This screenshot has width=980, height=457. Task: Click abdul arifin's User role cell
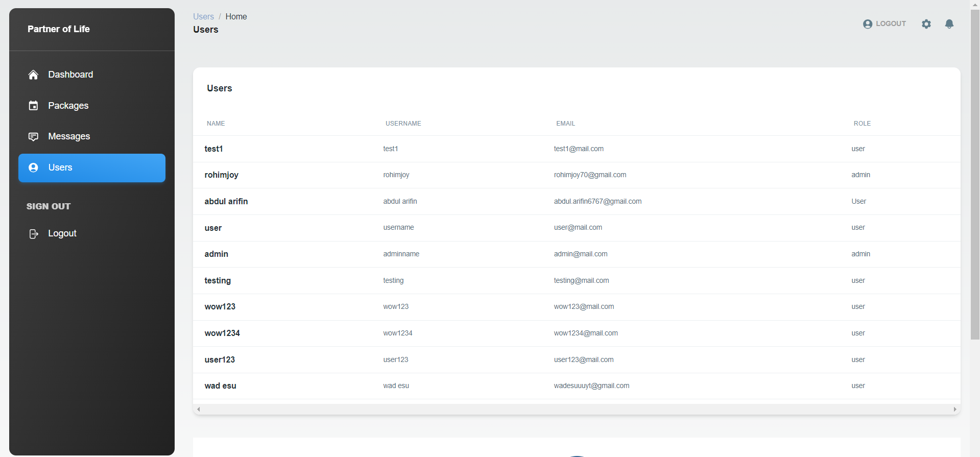(858, 201)
